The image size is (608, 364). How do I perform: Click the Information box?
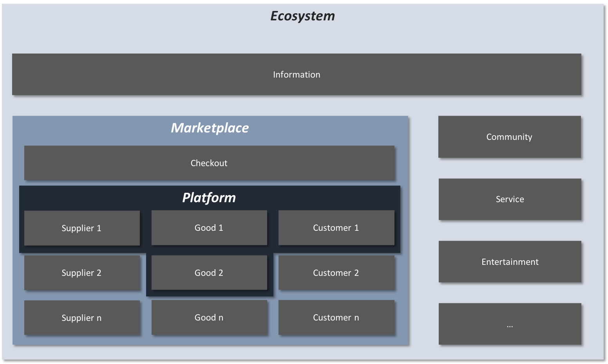(x=297, y=74)
